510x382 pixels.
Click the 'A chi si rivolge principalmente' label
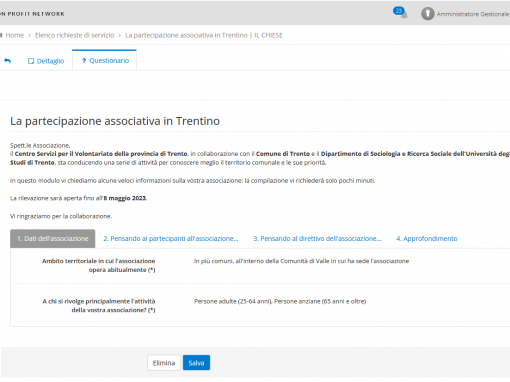coord(99,306)
